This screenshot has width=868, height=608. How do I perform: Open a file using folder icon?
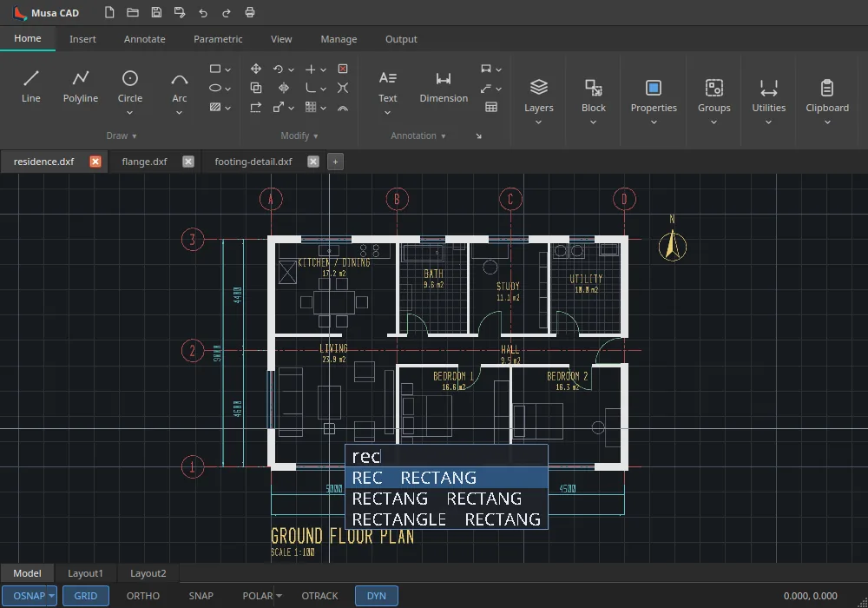pyautogui.click(x=133, y=12)
